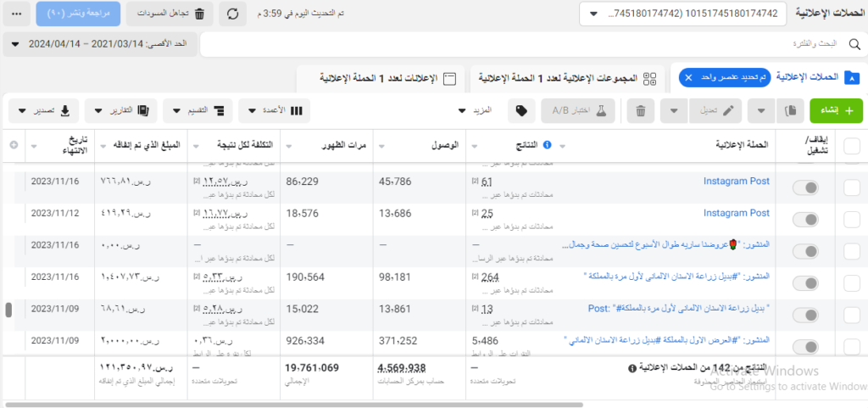Click مراجعة ونشر (90) button

[x=79, y=14]
